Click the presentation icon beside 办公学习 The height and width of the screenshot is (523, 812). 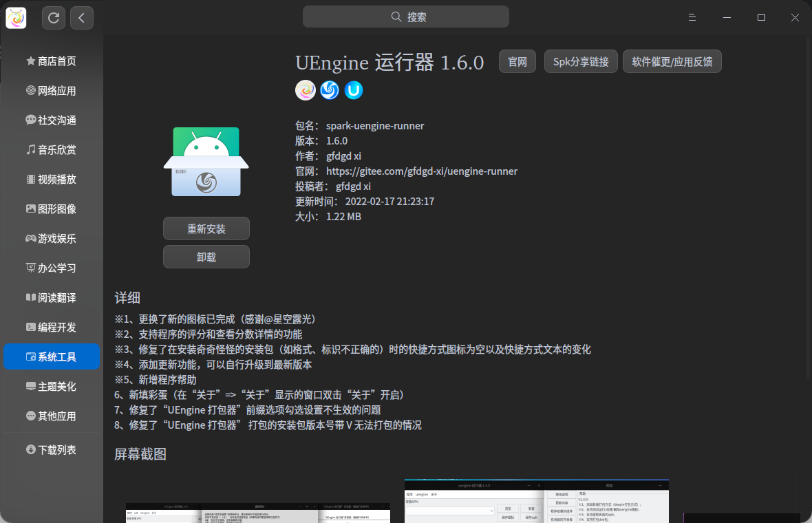coord(30,268)
